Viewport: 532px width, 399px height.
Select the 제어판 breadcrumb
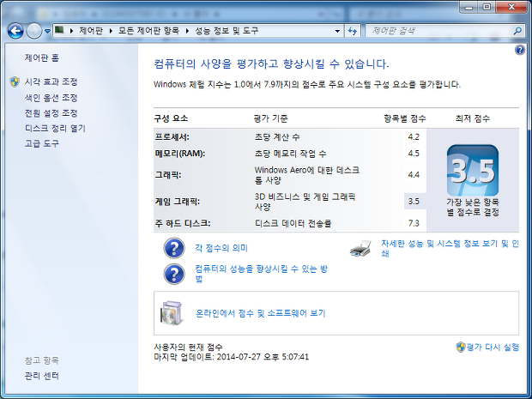pyautogui.click(x=91, y=31)
